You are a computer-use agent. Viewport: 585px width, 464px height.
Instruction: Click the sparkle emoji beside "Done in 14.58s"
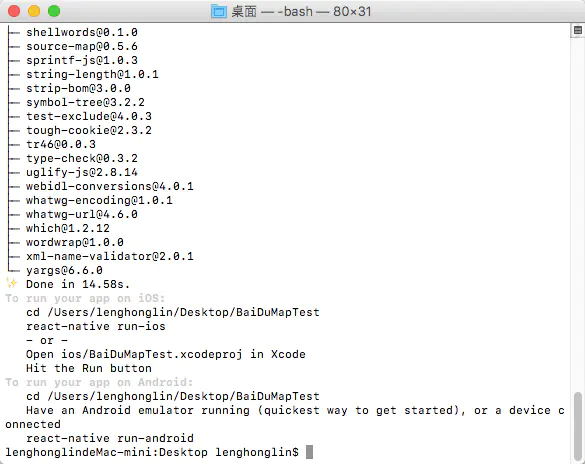coord(12,283)
